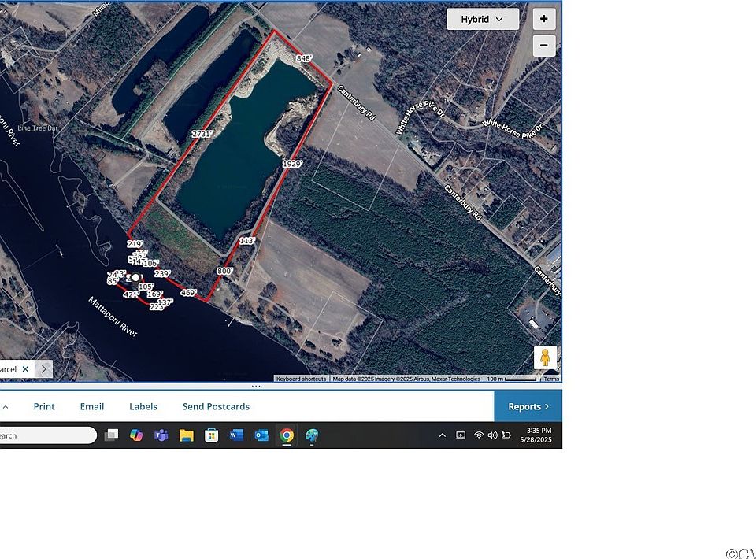Viewport: 756px width, 559px height.
Task: Zoom out the map with minus button
Action: pyautogui.click(x=543, y=46)
